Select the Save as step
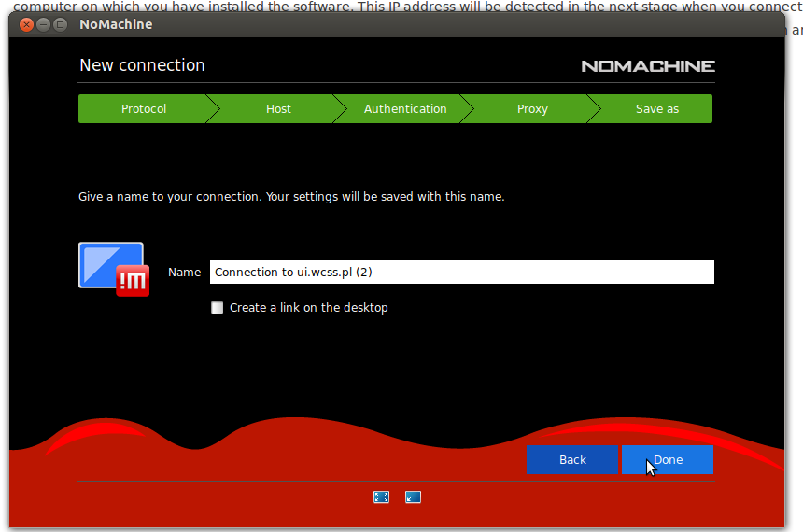 (x=656, y=109)
